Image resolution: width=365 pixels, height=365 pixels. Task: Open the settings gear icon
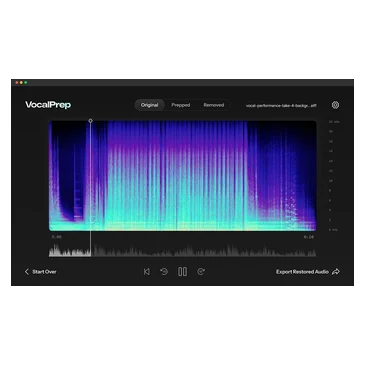(x=335, y=105)
